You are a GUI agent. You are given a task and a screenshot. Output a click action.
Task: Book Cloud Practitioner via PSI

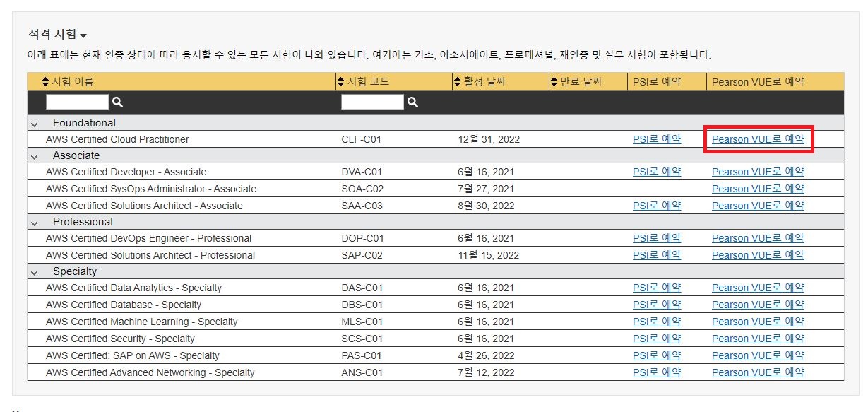(657, 139)
